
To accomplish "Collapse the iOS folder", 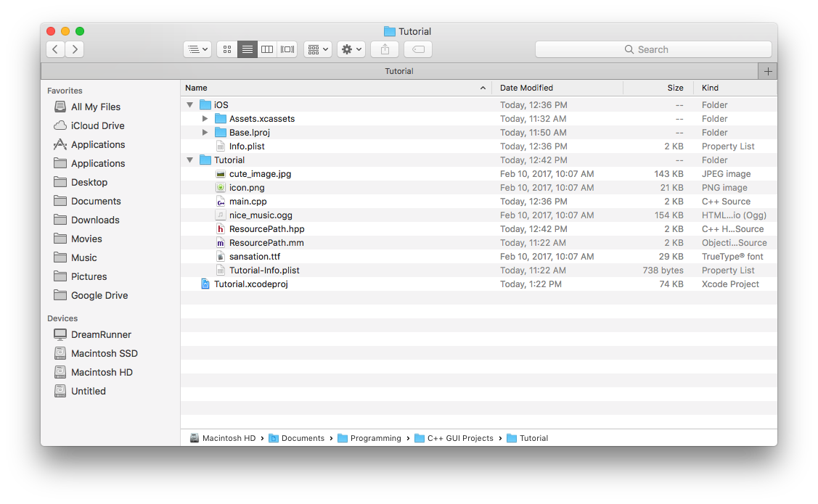I will 189,104.
